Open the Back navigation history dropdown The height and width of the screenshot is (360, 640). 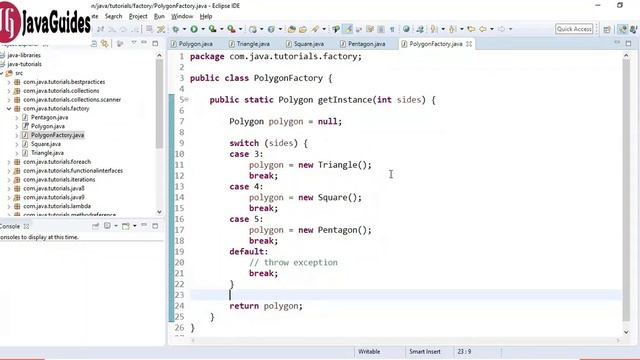pos(492,29)
